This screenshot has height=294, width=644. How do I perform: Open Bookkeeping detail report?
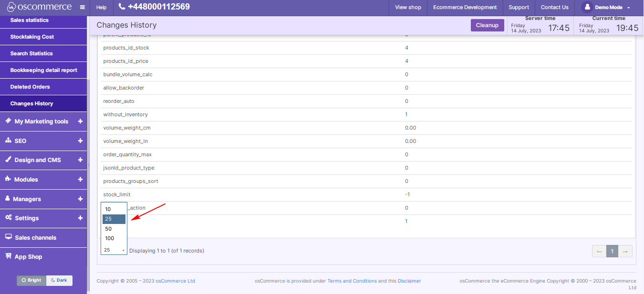43,70
